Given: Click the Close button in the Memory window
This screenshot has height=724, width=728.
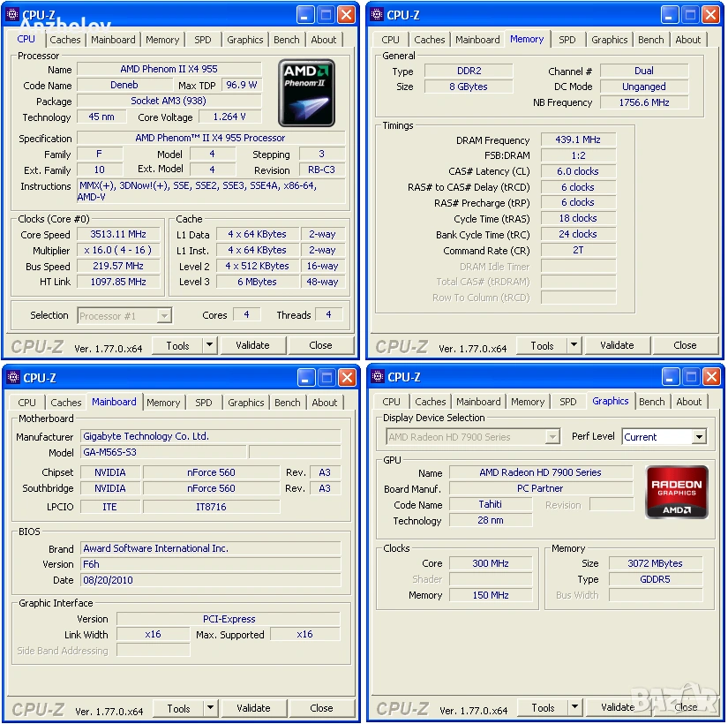Looking at the screenshot, I should coord(685,345).
